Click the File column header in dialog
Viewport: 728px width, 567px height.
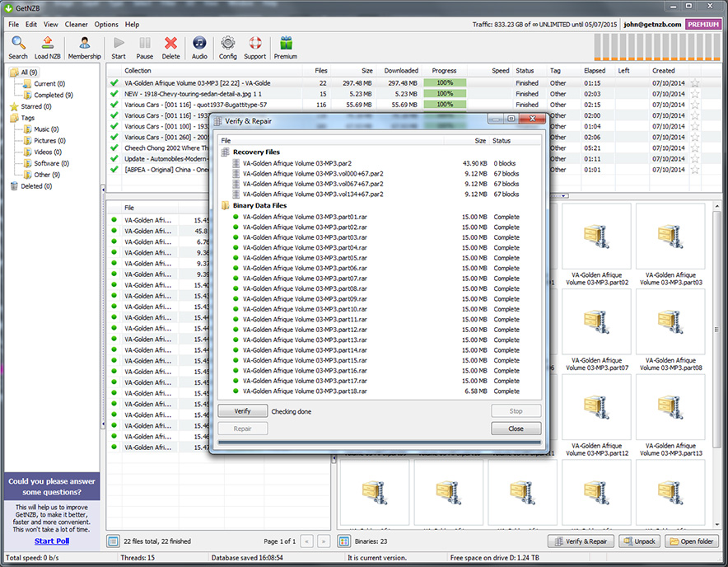(331, 140)
